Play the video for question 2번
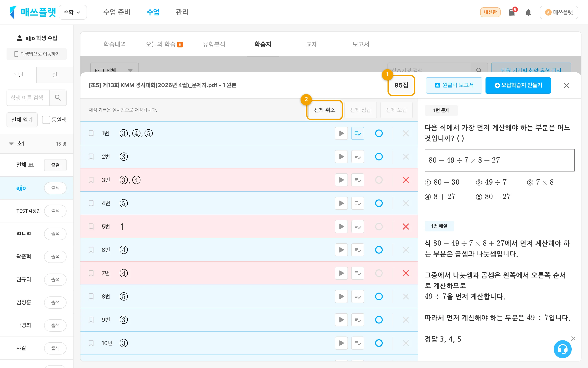 [x=341, y=156]
